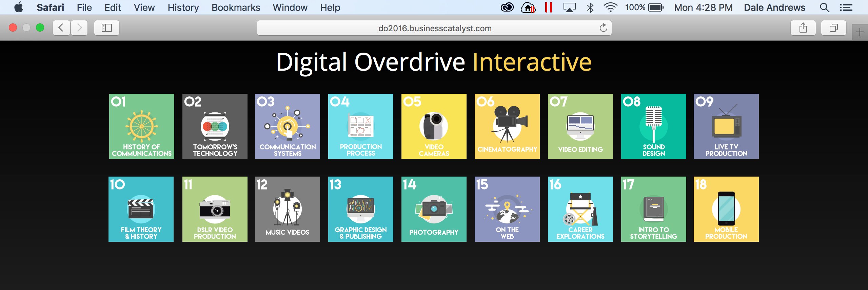Screen dimensions: 868x290
Task: Open the File menu
Action: tap(84, 7)
